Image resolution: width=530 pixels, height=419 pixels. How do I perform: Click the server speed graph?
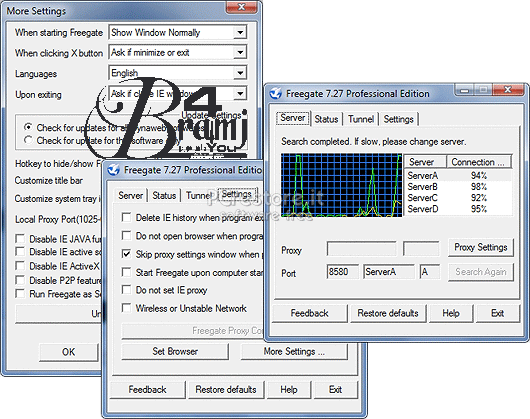click(x=341, y=185)
